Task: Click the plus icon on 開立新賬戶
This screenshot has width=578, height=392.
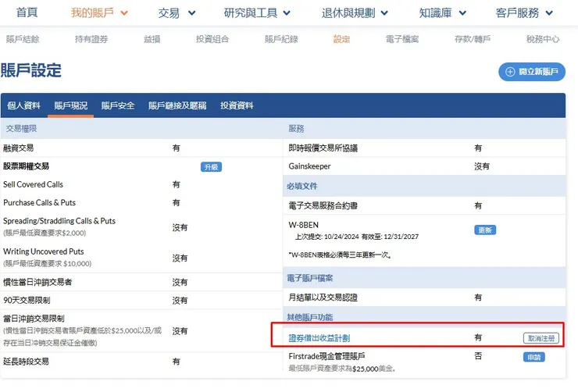Action: pyautogui.click(x=510, y=72)
